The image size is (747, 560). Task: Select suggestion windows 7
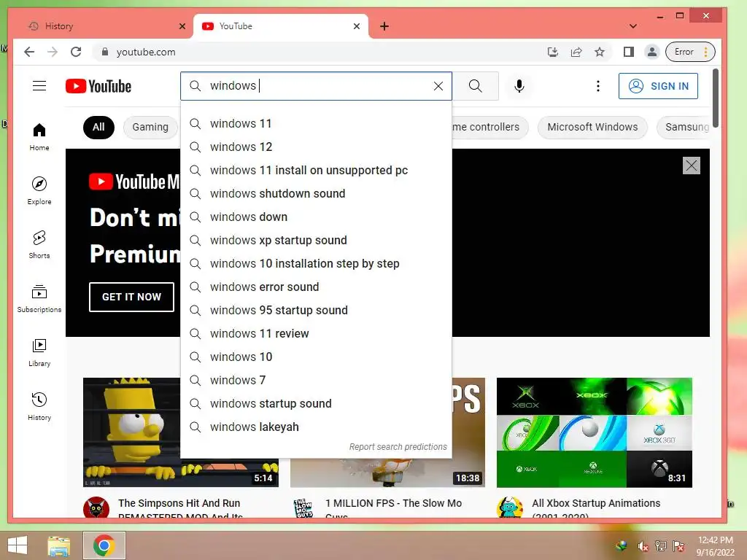tap(316, 381)
